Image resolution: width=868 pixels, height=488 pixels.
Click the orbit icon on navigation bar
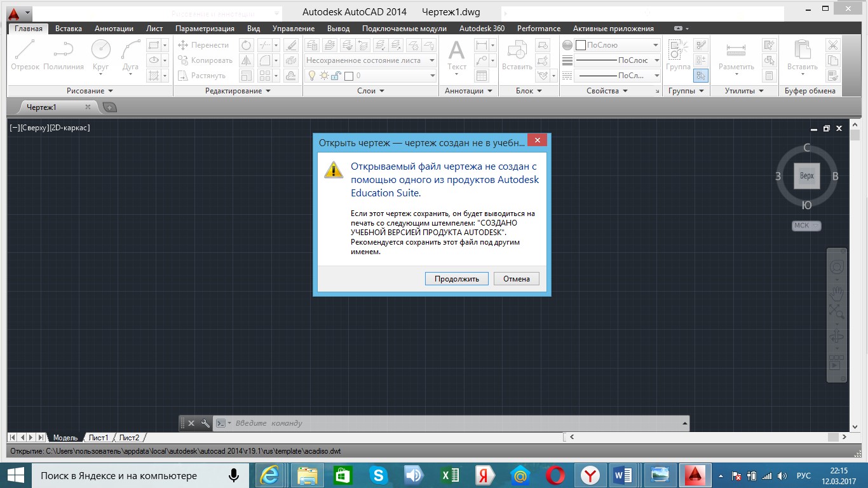click(x=837, y=337)
